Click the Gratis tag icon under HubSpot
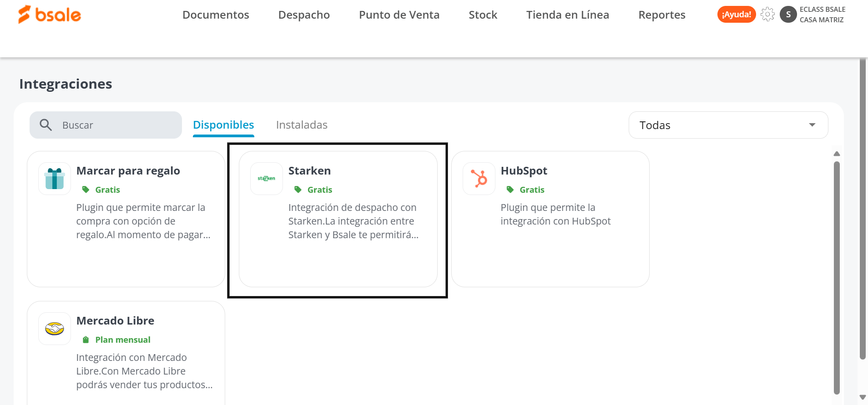 [510, 190]
